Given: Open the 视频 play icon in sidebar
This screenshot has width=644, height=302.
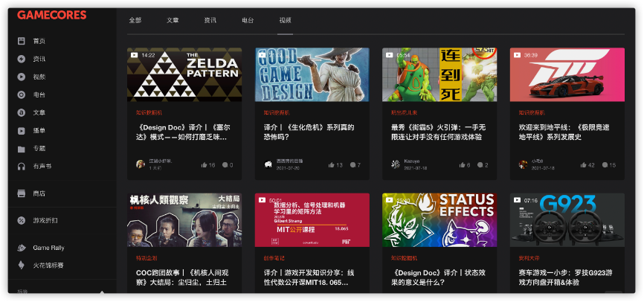Looking at the screenshot, I should click(22, 77).
